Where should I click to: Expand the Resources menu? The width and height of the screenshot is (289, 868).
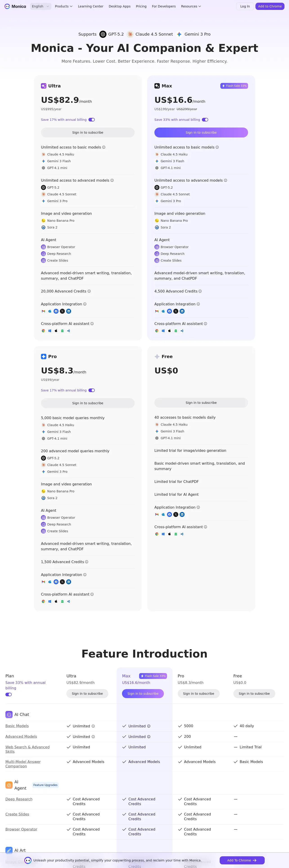click(191, 6)
